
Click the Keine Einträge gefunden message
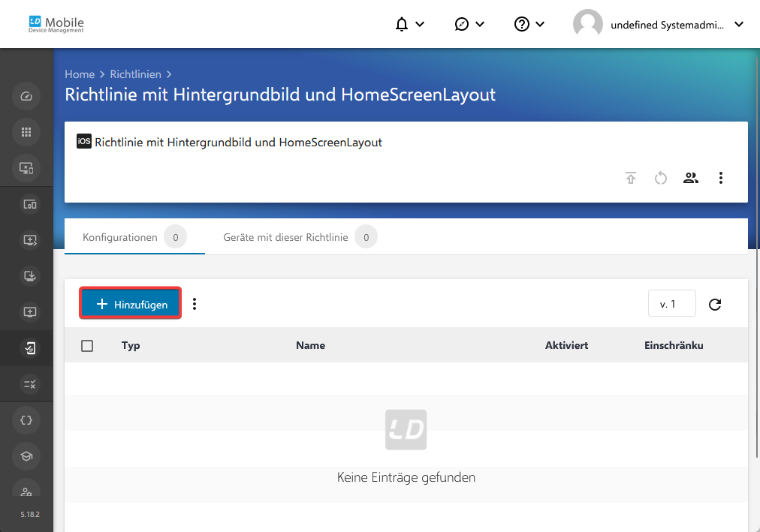click(406, 477)
